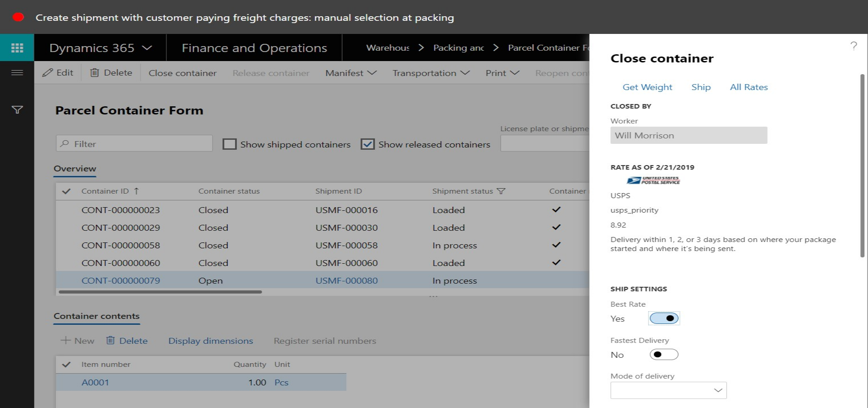
Task: Click the Delete trash icon in toolbar
Action: pyautogui.click(x=94, y=73)
